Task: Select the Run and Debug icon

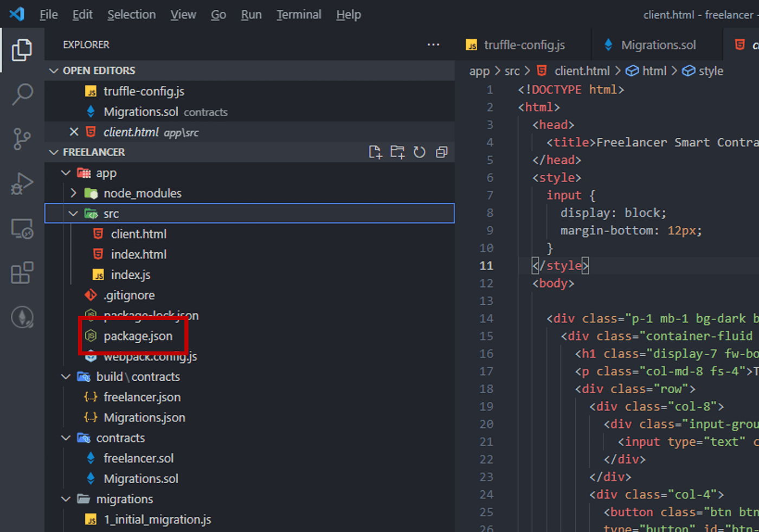Action: [22, 183]
